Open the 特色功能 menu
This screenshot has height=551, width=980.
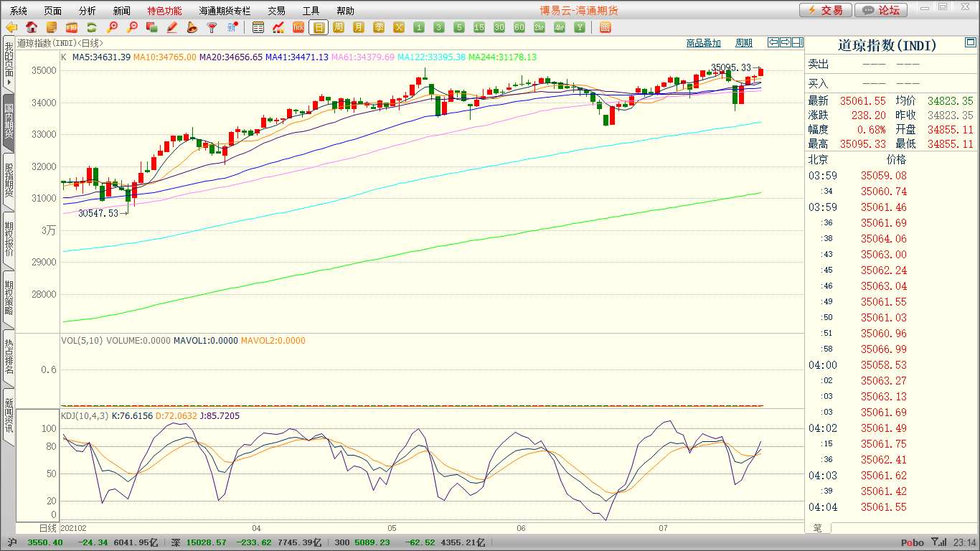coord(164,11)
